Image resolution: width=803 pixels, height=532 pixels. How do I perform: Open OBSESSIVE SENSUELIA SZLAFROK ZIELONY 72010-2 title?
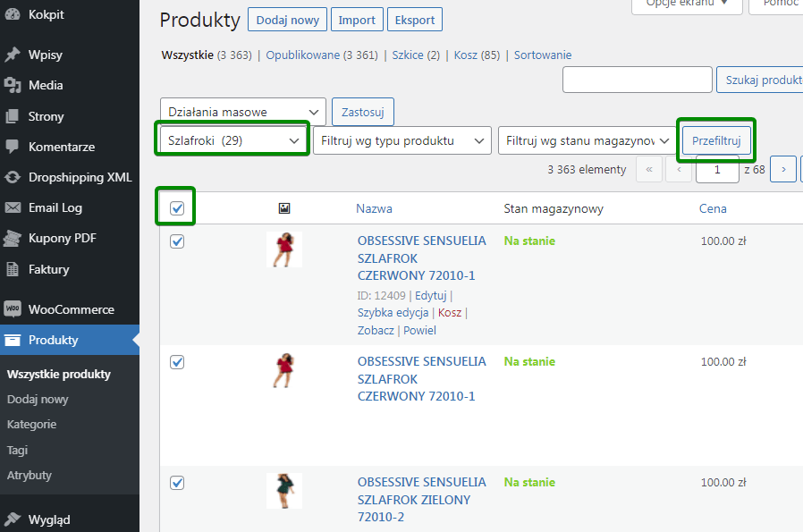(x=421, y=499)
